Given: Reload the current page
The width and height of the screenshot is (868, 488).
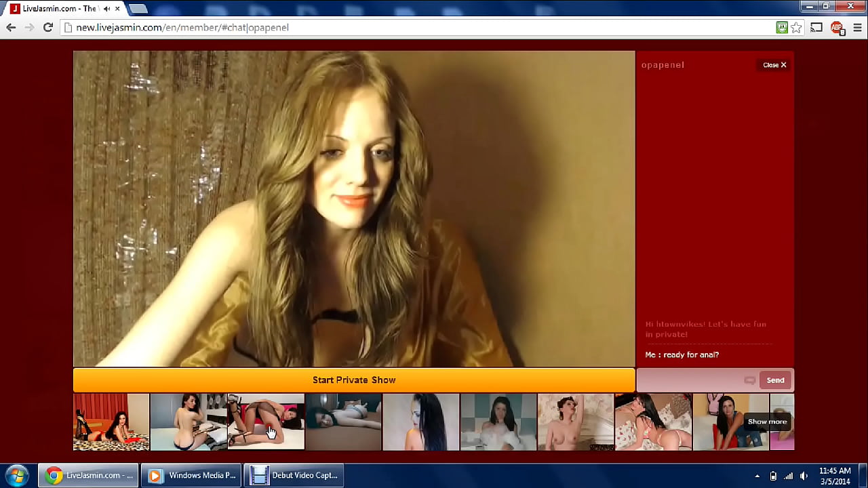Looking at the screenshot, I should coord(47,28).
